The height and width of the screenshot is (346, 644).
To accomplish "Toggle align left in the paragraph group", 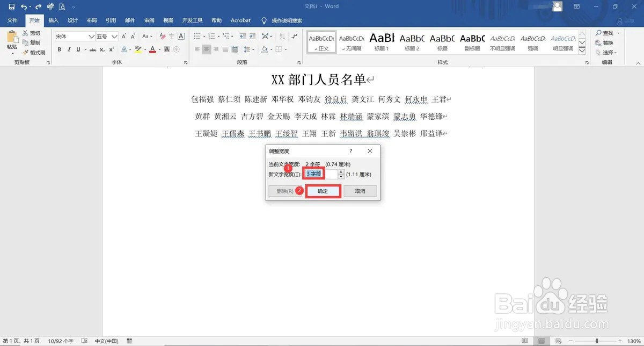I will pos(197,49).
